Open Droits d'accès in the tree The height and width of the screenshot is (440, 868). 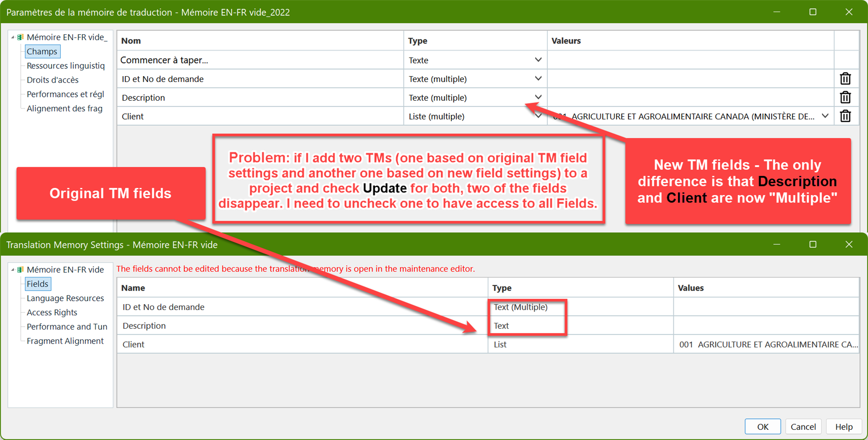(x=53, y=80)
